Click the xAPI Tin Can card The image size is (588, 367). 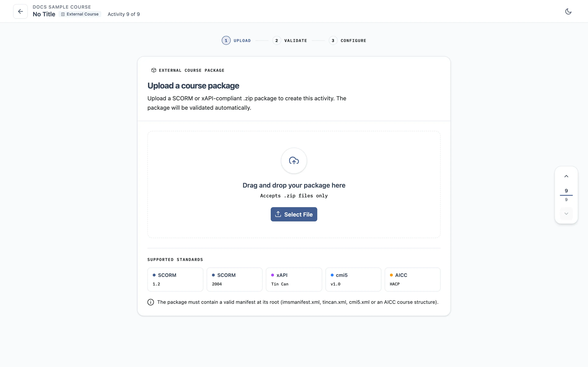294,279
